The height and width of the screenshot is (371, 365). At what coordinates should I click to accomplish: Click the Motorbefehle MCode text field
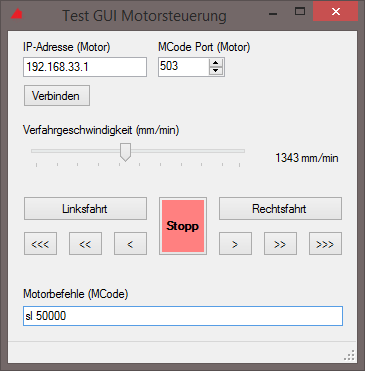(x=183, y=316)
